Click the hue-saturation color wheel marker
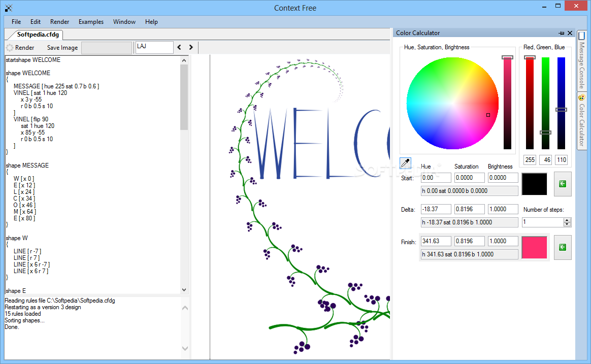This screenshot has width=591, height=364. 488,115
